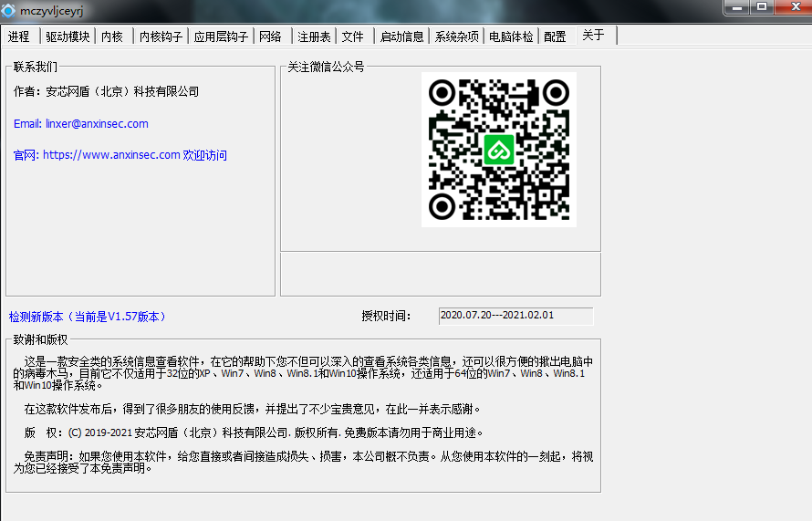This screenshot has height=521, width=812.
Task: Click the 授权时间 date field
Action: click(x=515, y=316)
